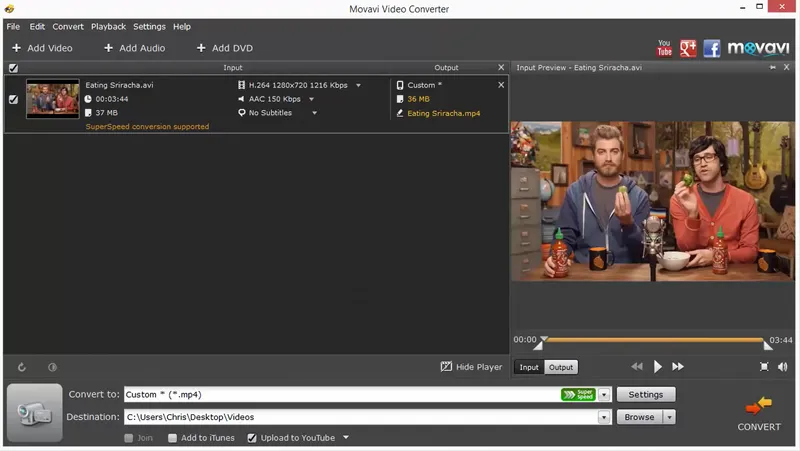The height and width of the screenshot is (451, 800).
Task: Open the Edit menu
Action: pyautogui.click(x=37, y=27)
